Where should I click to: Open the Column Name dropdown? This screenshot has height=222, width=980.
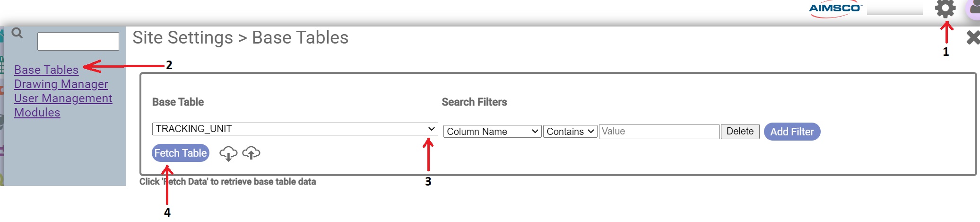point(492,132)
